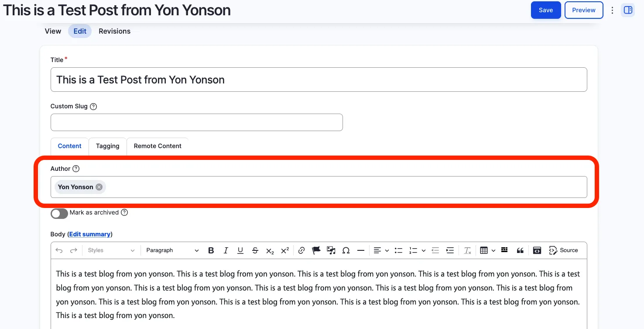Show help for Mark as archived
Image resolution: width=644 pixels, height=329 pixels.
click(x=124, y=212)
